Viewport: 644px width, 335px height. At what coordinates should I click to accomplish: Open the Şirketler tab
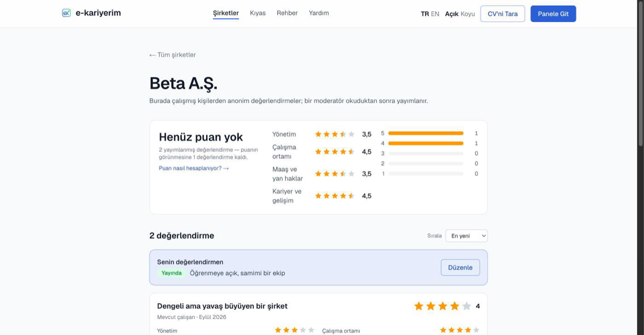226,13
